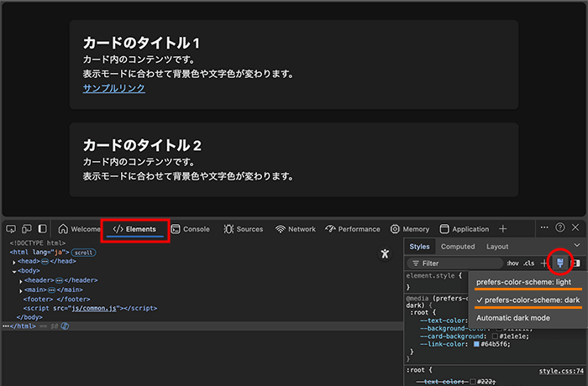Switch to the Elements tab
The width and height of the screenshot is (588, 386).
[x=134, y=229]
